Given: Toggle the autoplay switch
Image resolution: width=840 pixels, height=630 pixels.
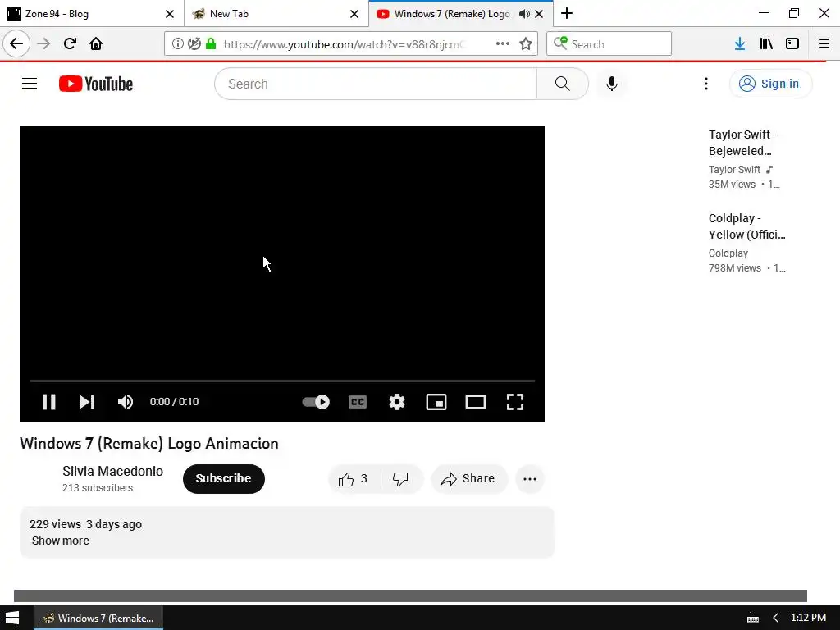Looking at the screenshot, I should tap(316, 402).
